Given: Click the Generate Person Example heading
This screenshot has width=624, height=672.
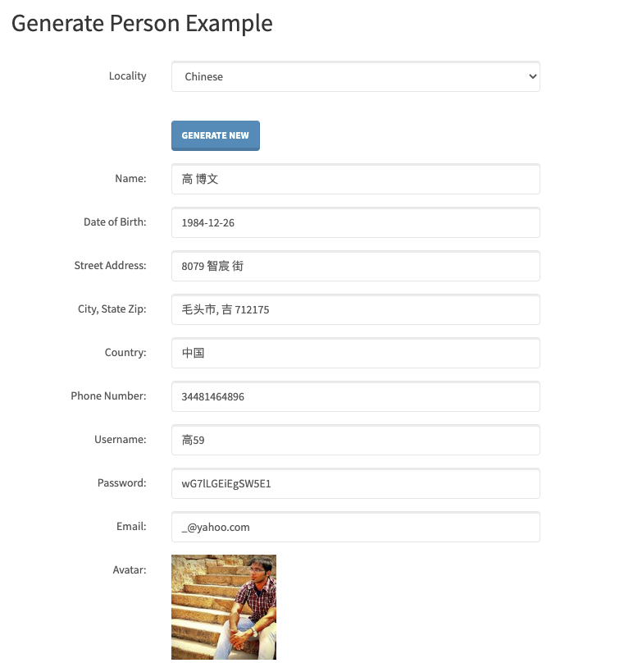Looking at the screenshot, I should coord(142,23).
